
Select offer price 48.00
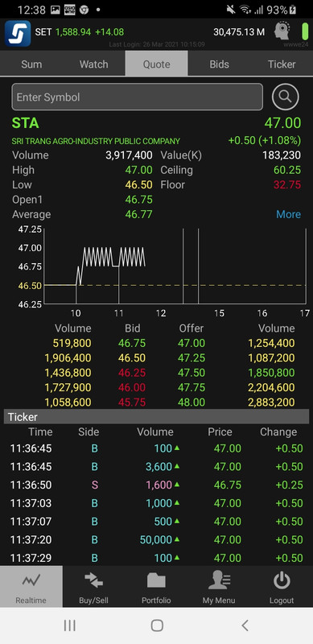[192, 402]
